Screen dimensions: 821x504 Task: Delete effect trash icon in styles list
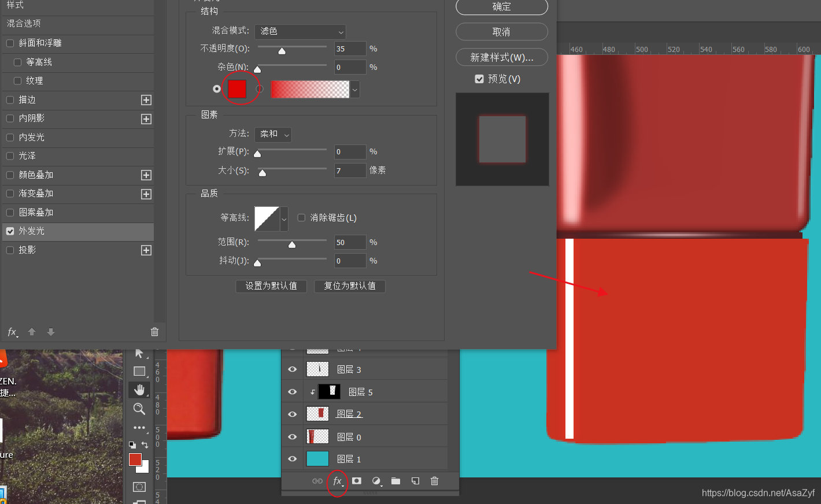pyautogui.click(x=154, y=332)
